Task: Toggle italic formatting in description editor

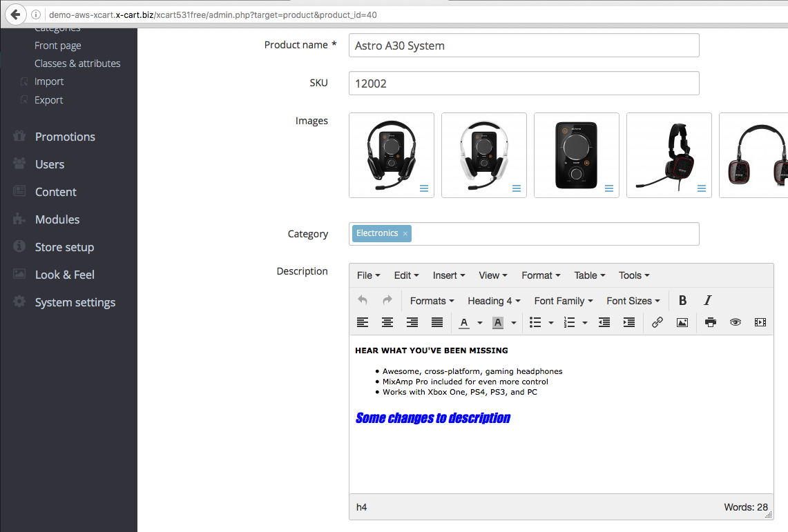Action: (x=708, y=301)
